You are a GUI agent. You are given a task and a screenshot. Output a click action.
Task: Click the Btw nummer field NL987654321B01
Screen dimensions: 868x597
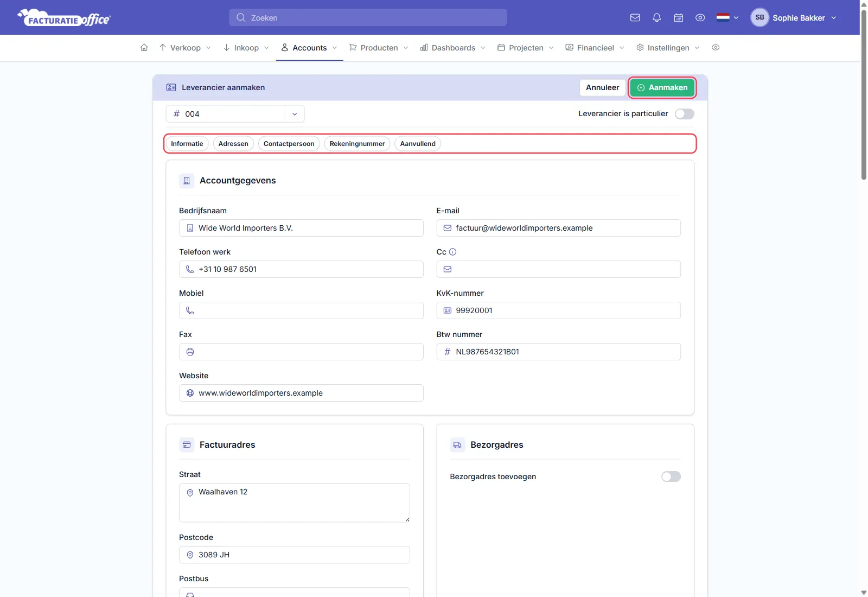[558, 352]
